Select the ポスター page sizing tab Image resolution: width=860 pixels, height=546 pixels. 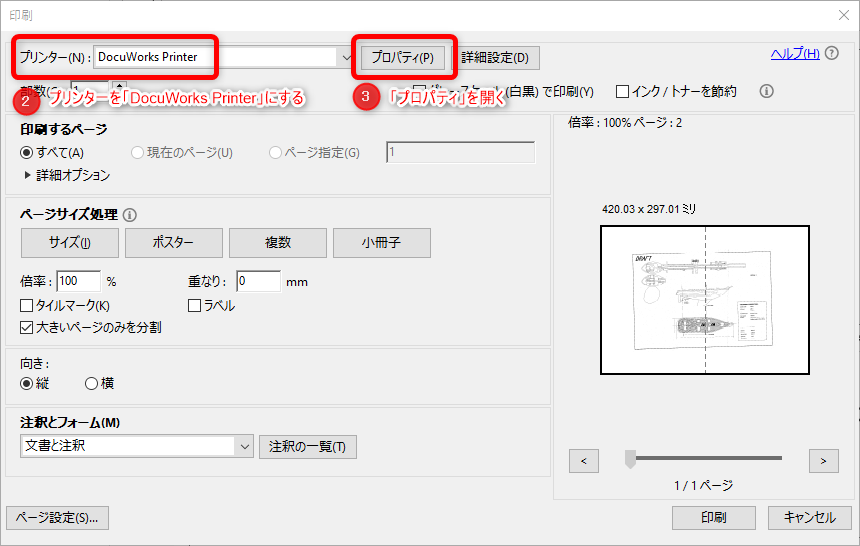tap(174, 243)
